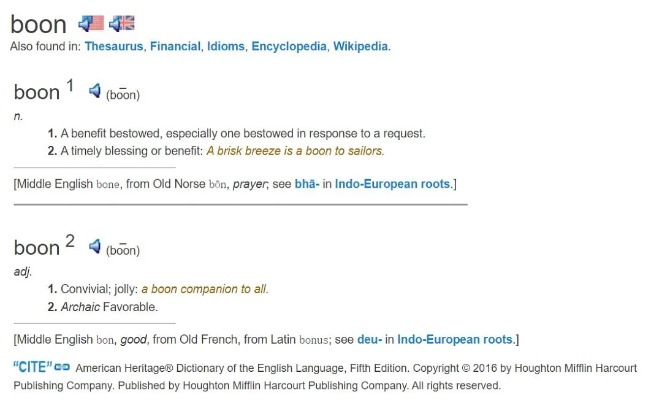This screenshot has height=400, width=662.
Task: Click the example sentence about a brisk breeze
Action: pos(295,151)
